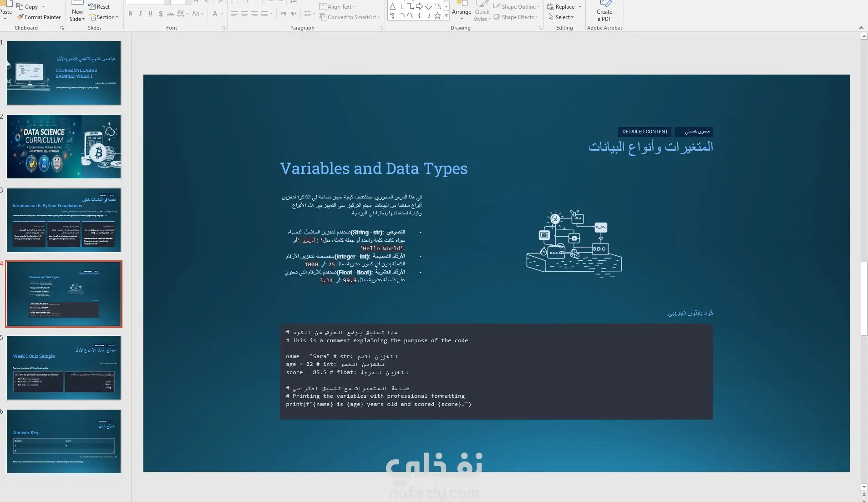Open the Font dialog launcher
This screenshot has height=502, width=868.
point(223,28)
